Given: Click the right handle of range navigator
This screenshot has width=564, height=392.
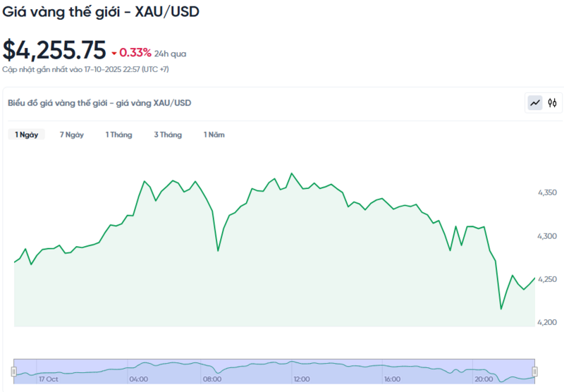Looking at the screenshot, I should (x=534, y=371).
